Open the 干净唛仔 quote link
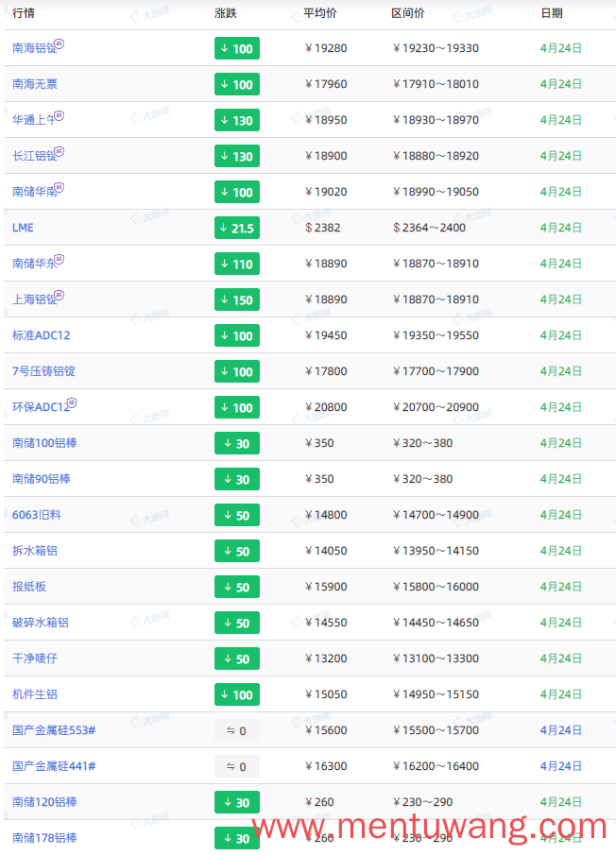The width and height of the screenshot is (616, 855). [x=34, y=658]
